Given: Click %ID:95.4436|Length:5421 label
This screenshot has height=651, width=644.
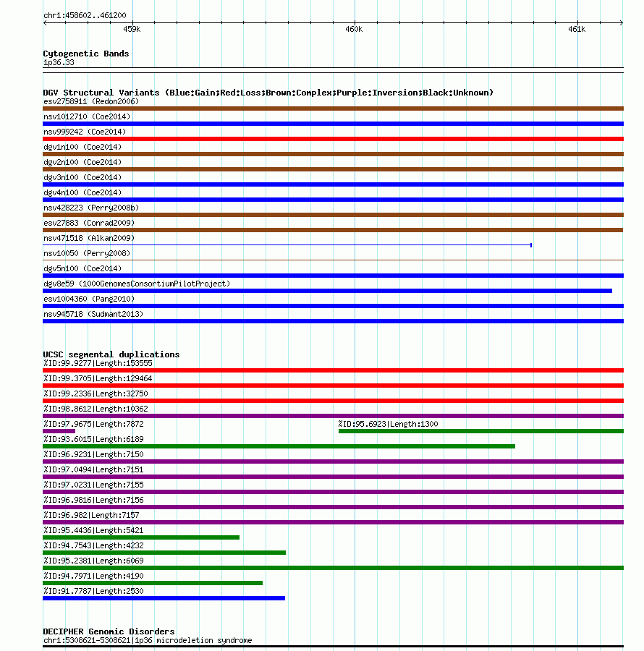Looking at the screenshot, I should point(93,531).
